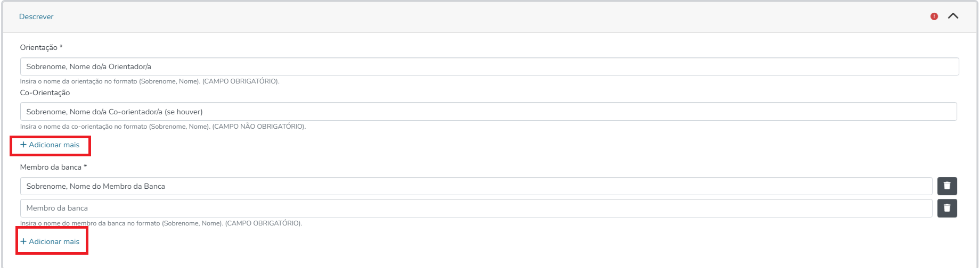Click the plus icon below Co-Orientação

(23, 145)
